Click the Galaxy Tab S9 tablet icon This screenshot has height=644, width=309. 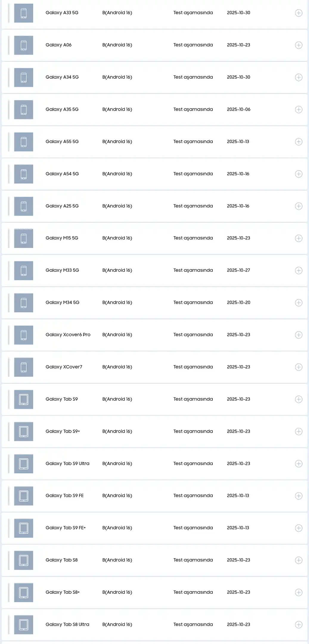24,400
